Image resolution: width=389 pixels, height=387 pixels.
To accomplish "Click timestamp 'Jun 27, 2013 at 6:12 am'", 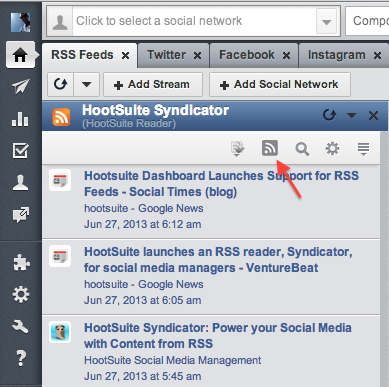I will [x=143, y=224].
